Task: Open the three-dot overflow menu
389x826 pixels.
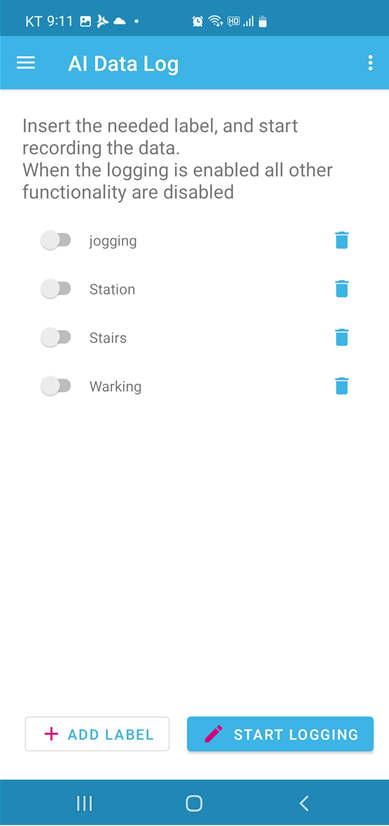Action: click(371, 63)
